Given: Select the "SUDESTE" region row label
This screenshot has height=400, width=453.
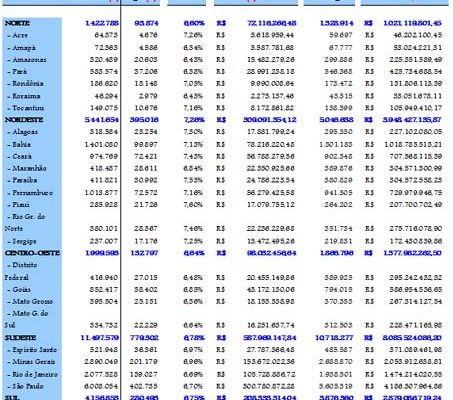Looking at the screenshot, I should tap(20, 338).
